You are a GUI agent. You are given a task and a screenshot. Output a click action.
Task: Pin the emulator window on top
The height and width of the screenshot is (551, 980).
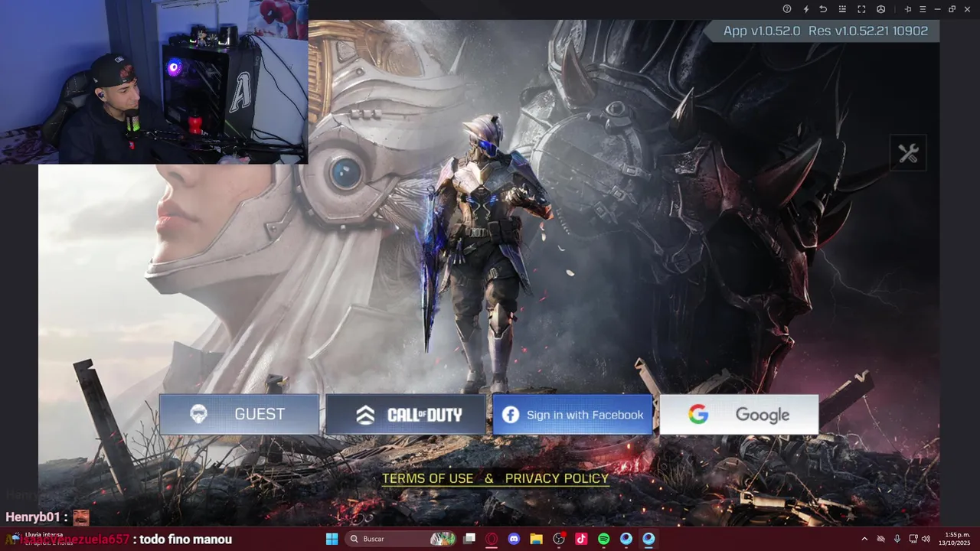pos(908,9)
